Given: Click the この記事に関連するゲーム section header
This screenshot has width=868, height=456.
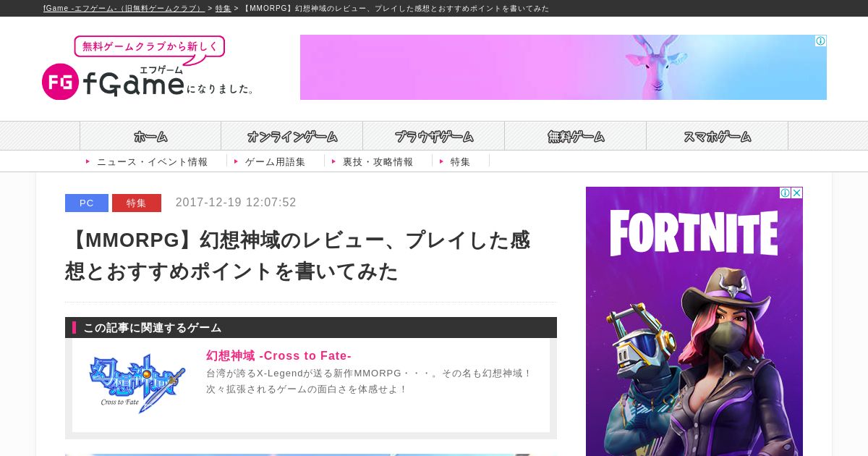Looking at the screenshot, I should 311,327.
